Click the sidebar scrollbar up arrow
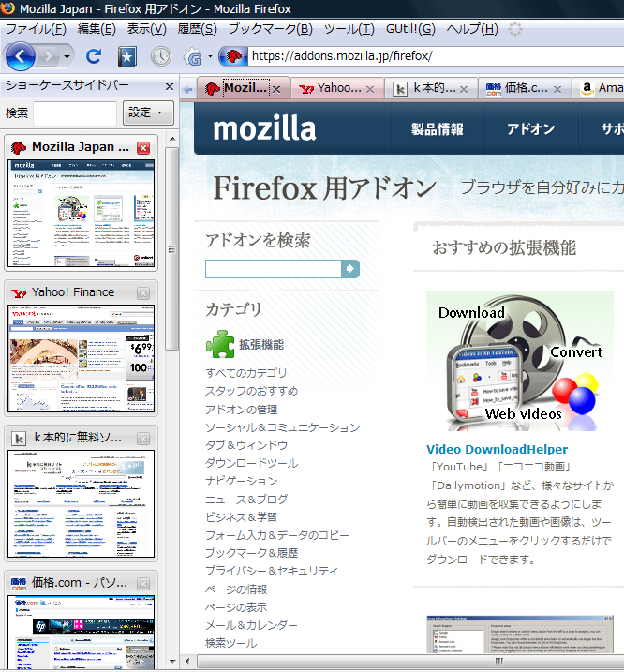This screenshot has width=624, height=672. 172,139
